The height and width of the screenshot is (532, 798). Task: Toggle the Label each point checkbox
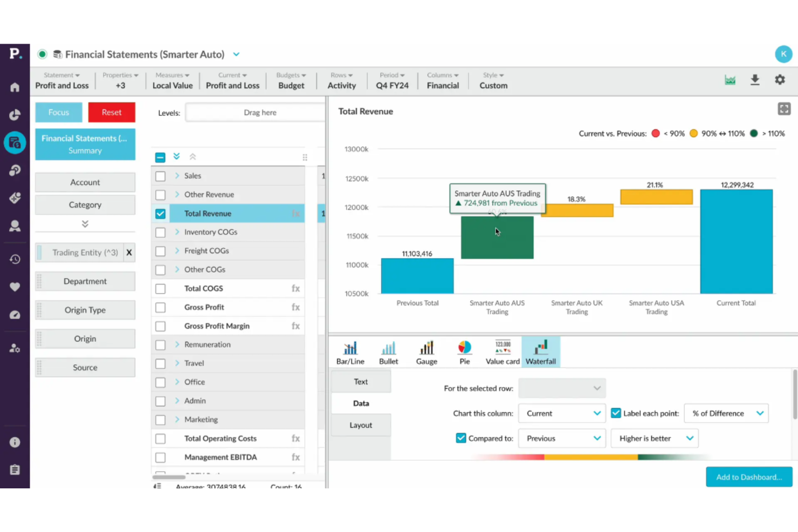tap(616, 413)
